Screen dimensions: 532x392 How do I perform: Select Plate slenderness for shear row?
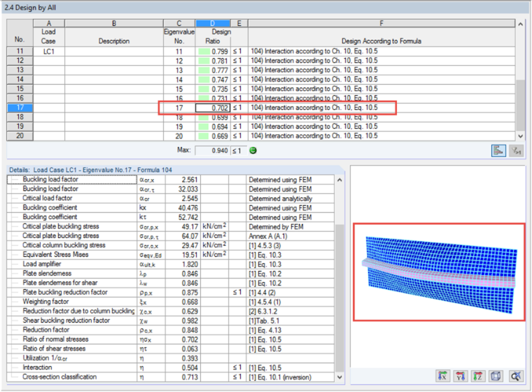(170, 283)
